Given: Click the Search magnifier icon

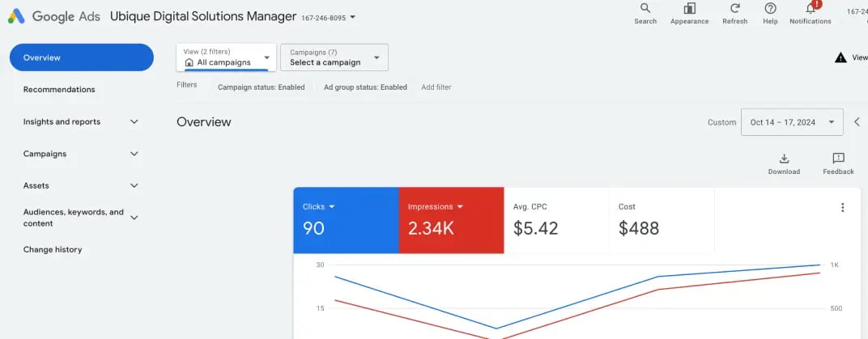Looking at the screenshot, I should [x=645, y=9].
